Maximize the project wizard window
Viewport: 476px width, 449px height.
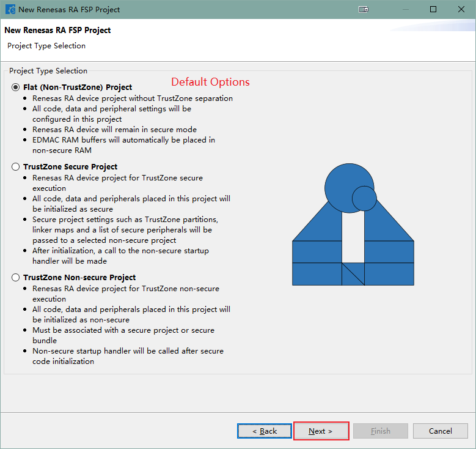tap(433, 9)
